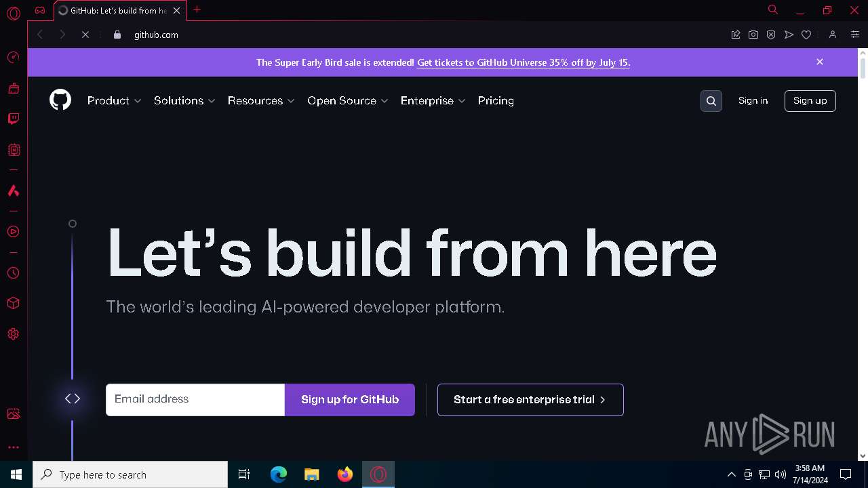Open the sidebar three-dot more menu

tap(13, 447)
